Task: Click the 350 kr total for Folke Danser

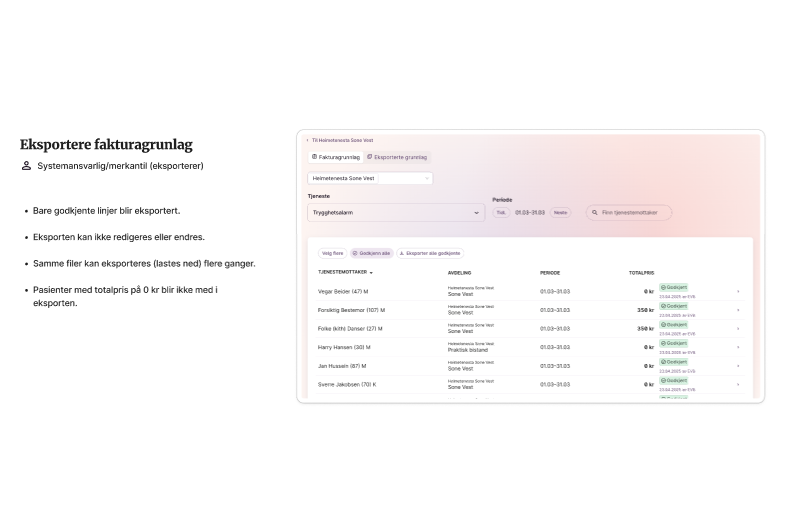Action: pos(645,329)
